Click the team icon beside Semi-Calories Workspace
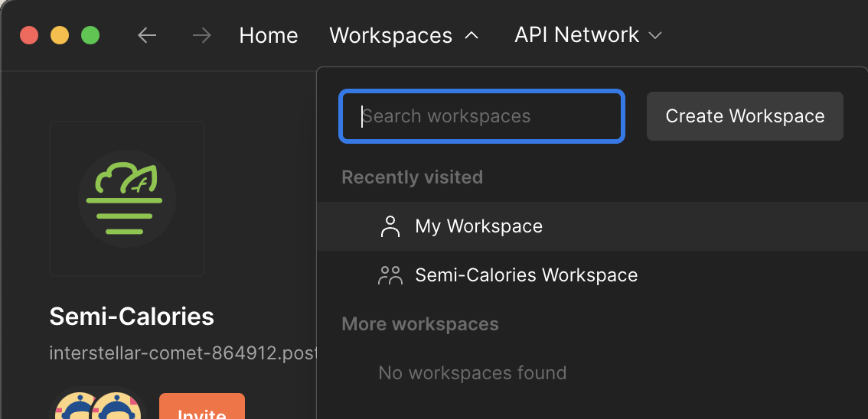This screenshot has height=419, width=868. [x=390, y=274]
